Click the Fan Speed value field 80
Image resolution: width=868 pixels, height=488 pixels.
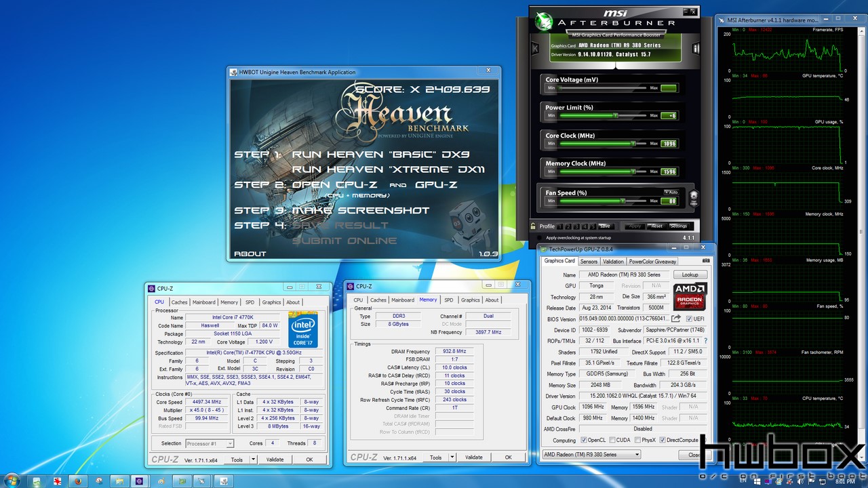[669, 201]
